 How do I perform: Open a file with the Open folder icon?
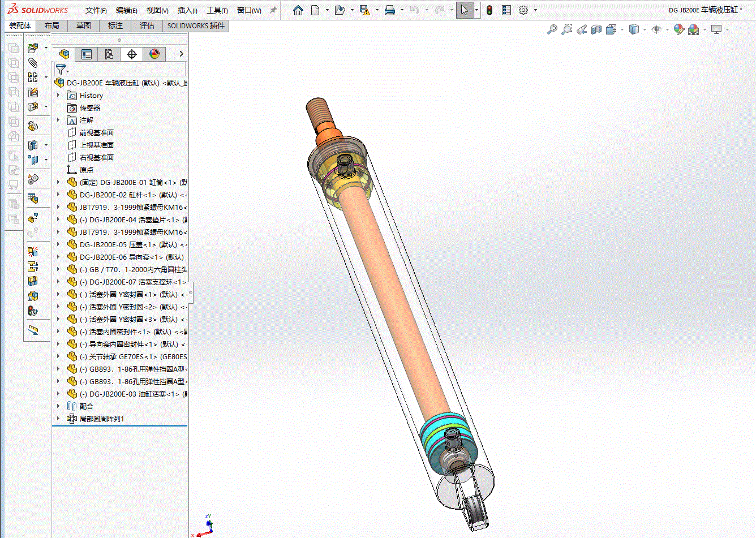(x=340, y=10)
